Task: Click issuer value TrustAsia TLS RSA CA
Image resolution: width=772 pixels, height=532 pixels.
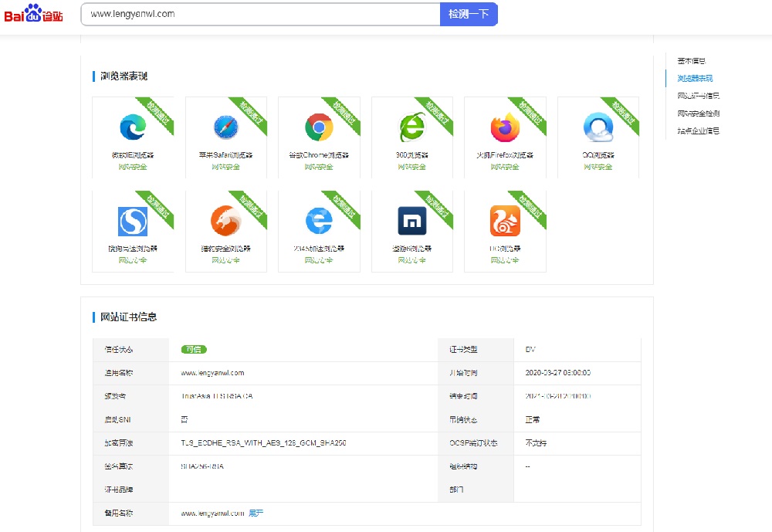Action: click(x=217, y=396)
